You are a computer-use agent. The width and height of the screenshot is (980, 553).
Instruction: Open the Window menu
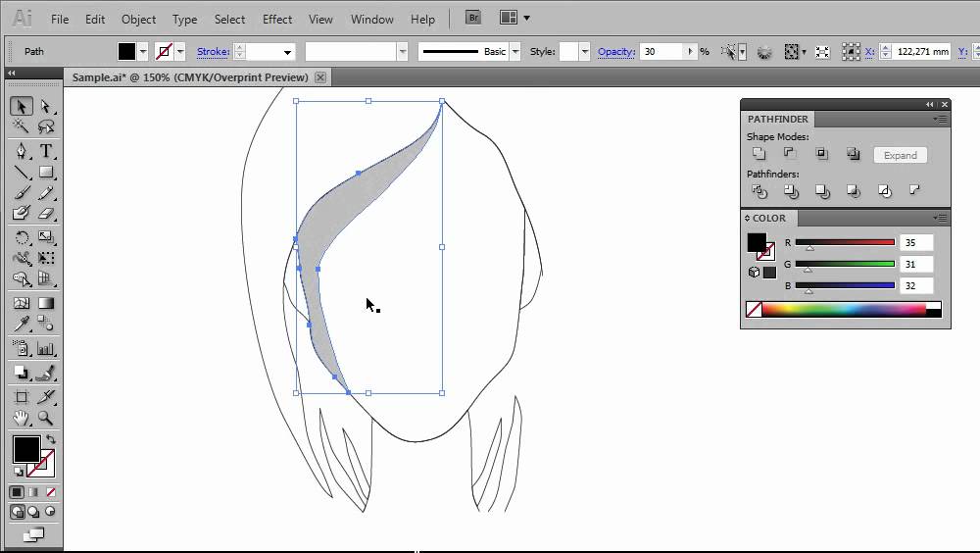pyautogui.click(x=371, y=20)
